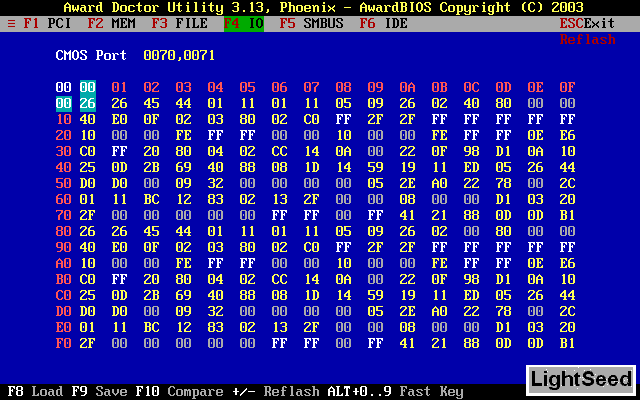Click the red Reflash label under ESC Exit
640x400 pixels.
click(587, 40)
